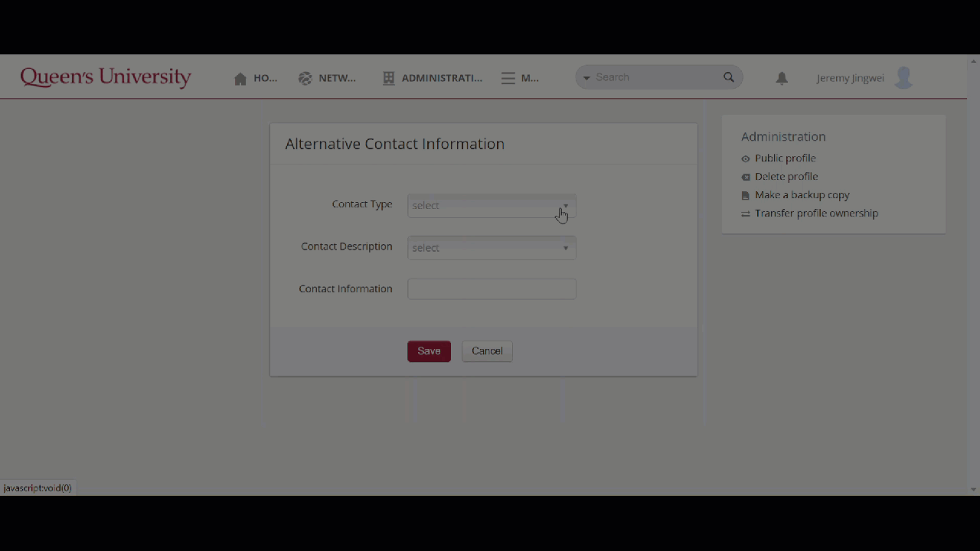Click the scrollbar down arrow
The image size is (980, 551).
click(973, 489)
